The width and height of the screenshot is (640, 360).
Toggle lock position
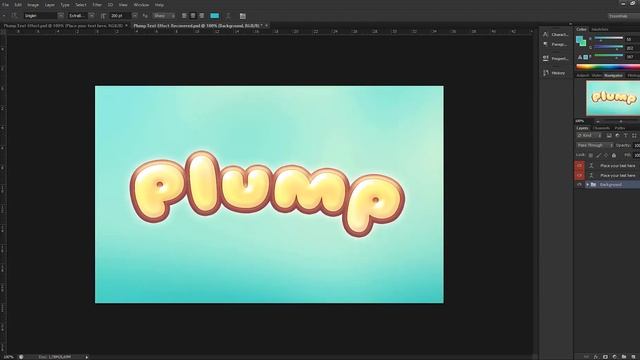click(606, 156)
